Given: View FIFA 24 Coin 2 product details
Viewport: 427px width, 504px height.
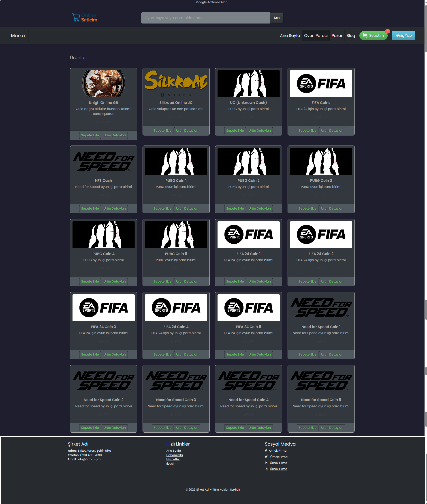Looking at the screenshot, I should 332,281.
